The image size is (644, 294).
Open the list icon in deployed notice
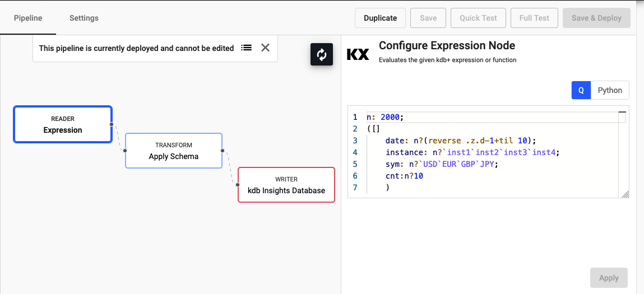[x=246, y=48]
